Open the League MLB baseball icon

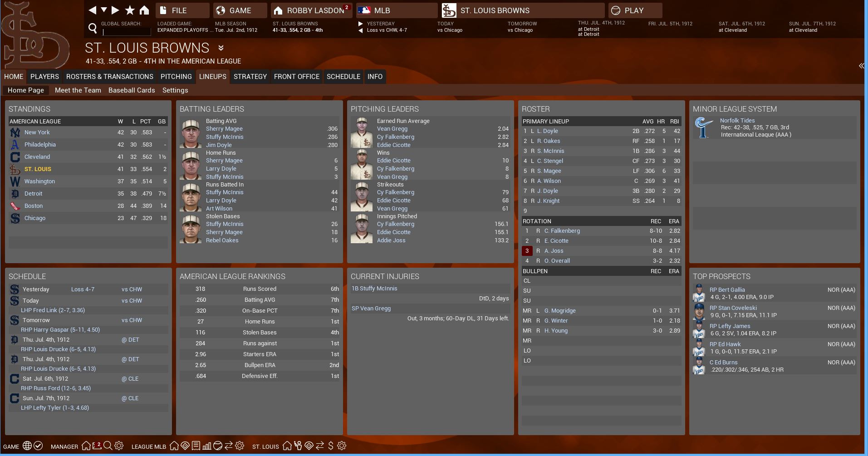point(218,446)
